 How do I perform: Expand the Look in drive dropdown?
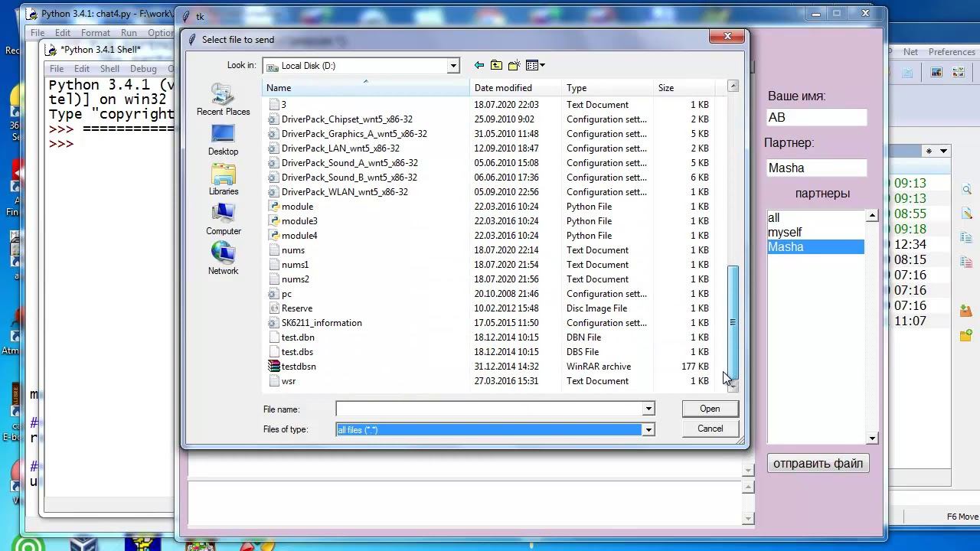click(x=452, y=66)
